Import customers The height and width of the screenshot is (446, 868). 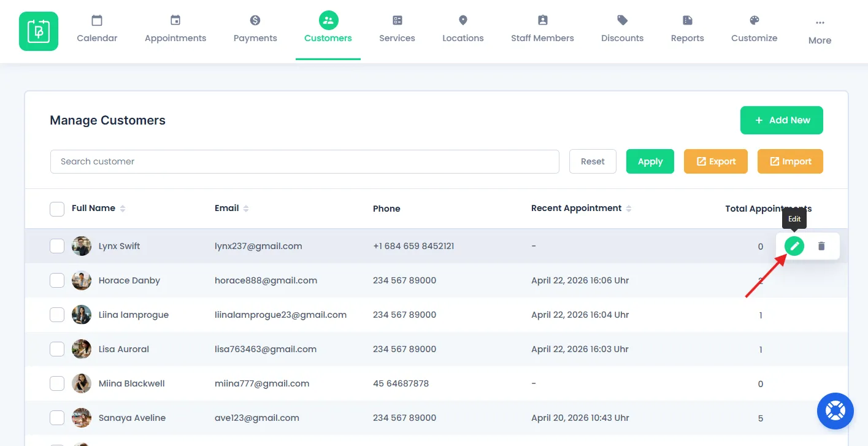pyautogui.click(x=790, y=161)
